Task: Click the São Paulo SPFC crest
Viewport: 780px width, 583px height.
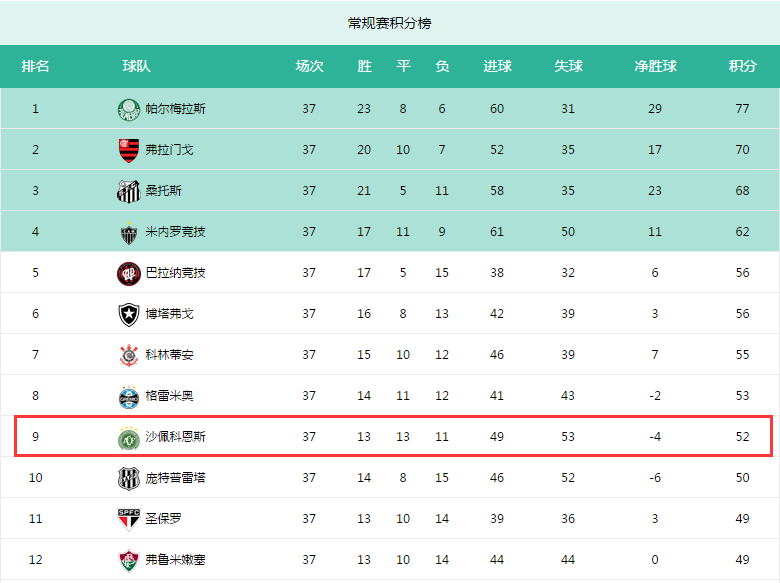Action: 129,519
